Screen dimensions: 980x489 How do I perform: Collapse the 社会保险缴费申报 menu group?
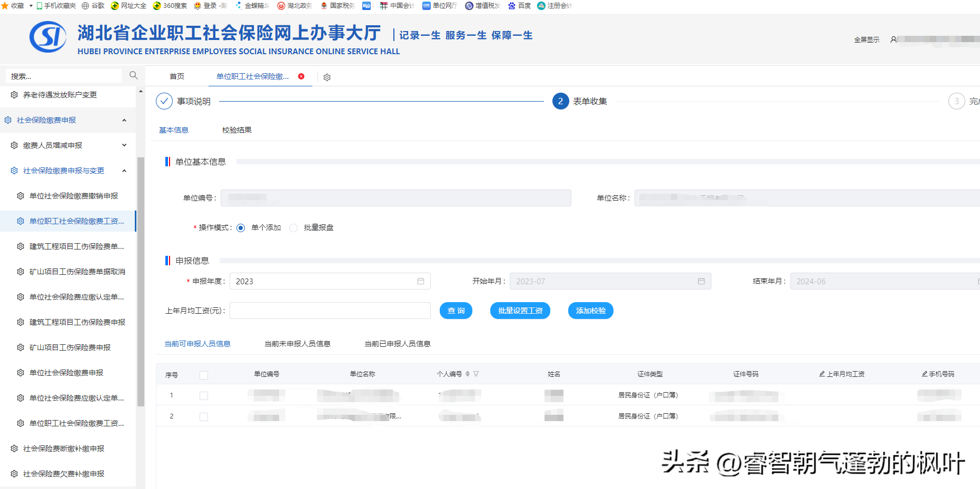coord(124,120)
